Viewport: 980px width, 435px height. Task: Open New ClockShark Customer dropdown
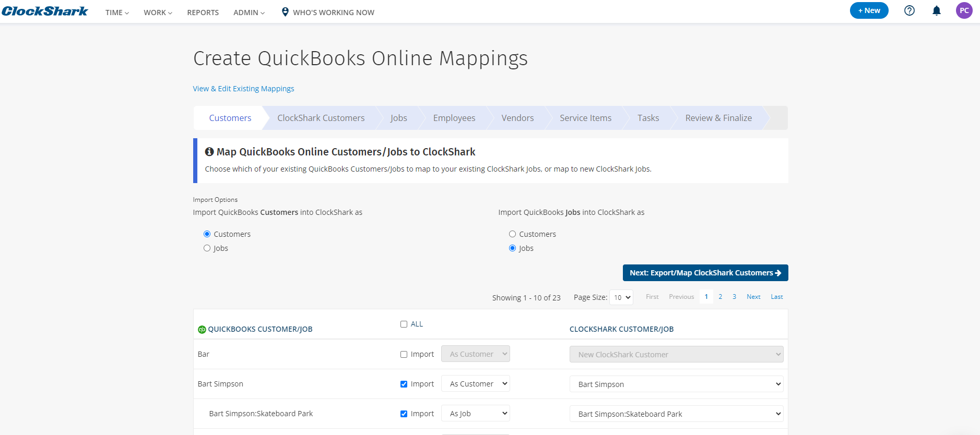pyautogui.click(x=677, y=355)
